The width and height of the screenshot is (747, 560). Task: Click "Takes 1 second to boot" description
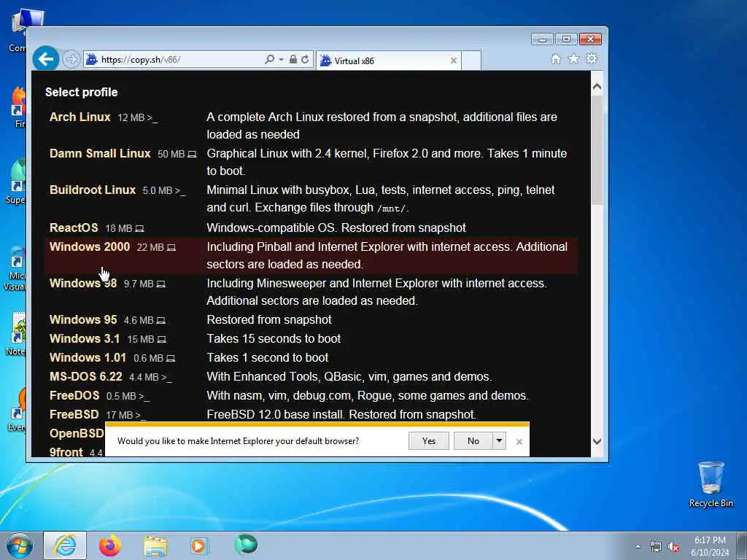click(268, 357)
